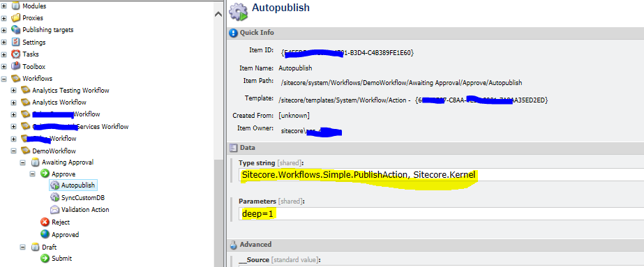
Task: Click the Item Path value text
Action: point(401,82)
